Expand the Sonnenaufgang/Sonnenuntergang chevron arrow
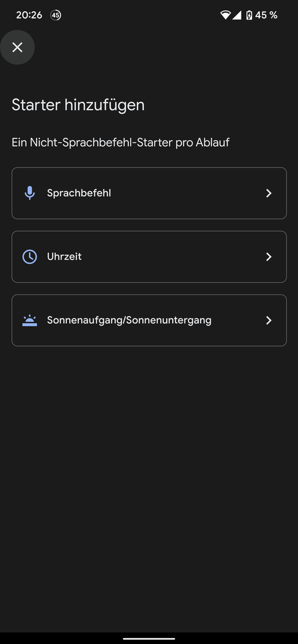This screenshot has width=298, height=644. click(x=269, y=320)
